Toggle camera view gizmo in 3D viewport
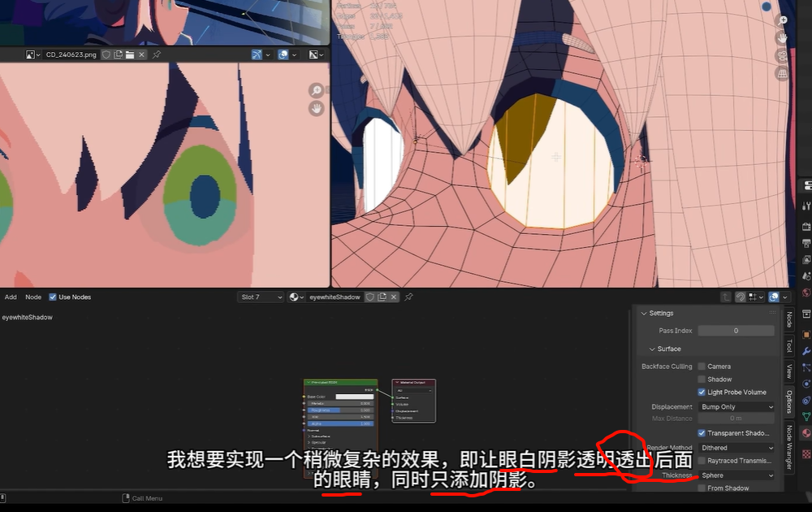Image resolution: width=812 pixels, height=512 pixels. 783,56
